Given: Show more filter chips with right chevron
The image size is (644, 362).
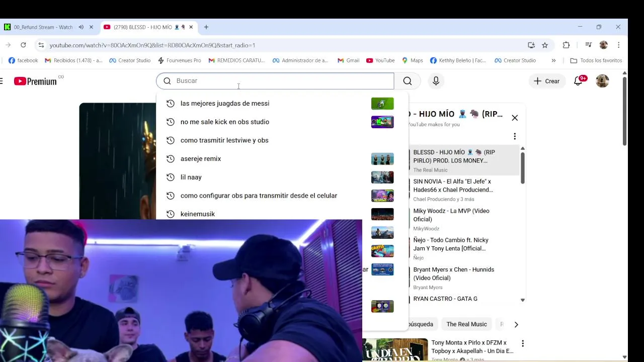Looking at the screenshot, I should [x=516, y=324].
